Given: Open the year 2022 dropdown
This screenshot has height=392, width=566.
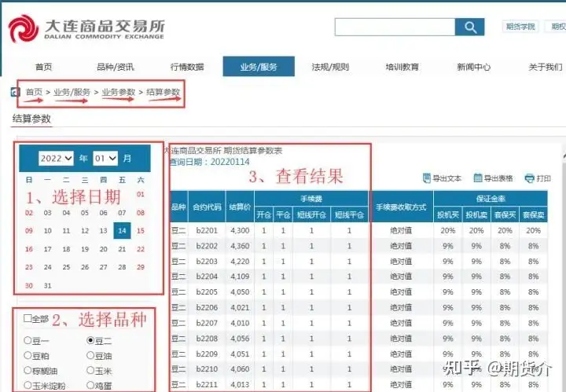Looking at the screenshot, I should [56, 159].
